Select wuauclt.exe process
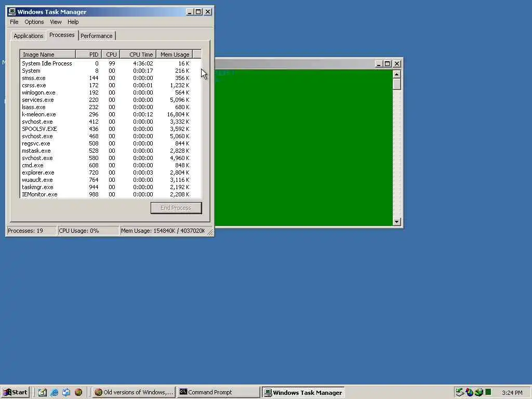The height and width of the screenshot is (399, 532). click(x=111, y=180)
